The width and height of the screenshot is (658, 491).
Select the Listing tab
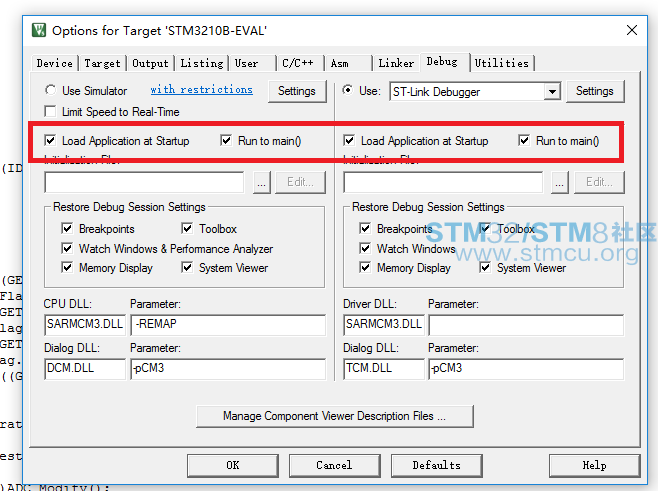click(202, 63)
